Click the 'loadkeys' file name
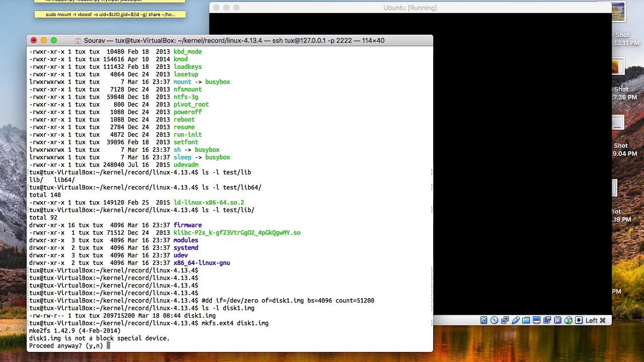Image resolution: width=644 pixels, height=362 pixels. click(188, 67)
